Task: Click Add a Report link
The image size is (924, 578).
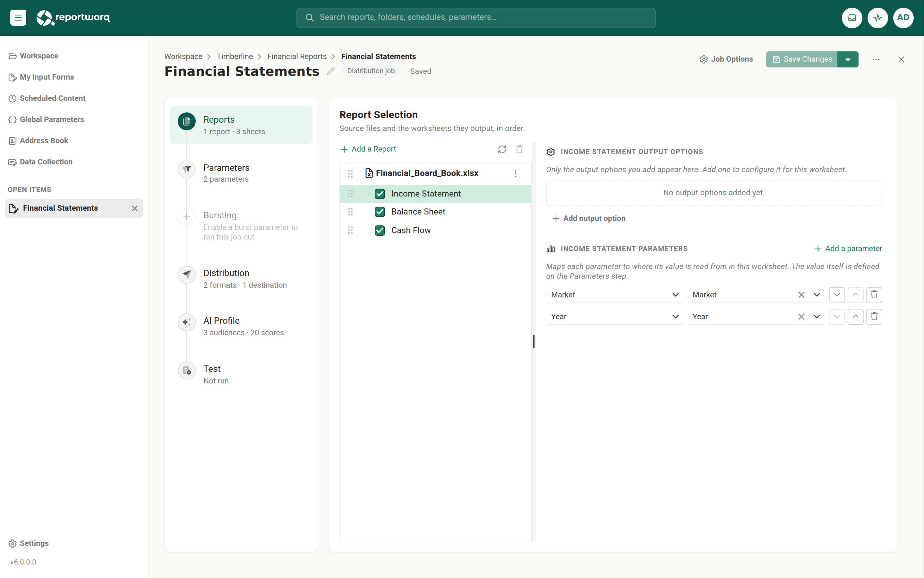Action: tap(368, 149)
